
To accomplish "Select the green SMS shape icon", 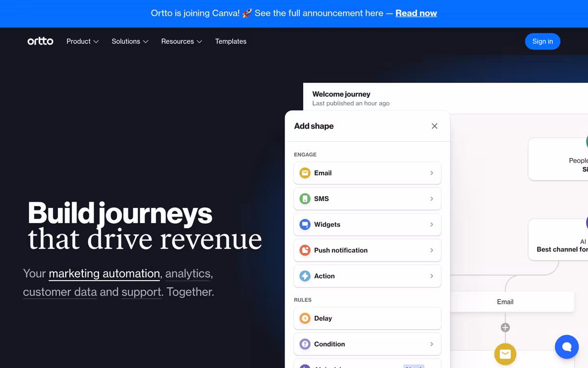I will 305,199.
